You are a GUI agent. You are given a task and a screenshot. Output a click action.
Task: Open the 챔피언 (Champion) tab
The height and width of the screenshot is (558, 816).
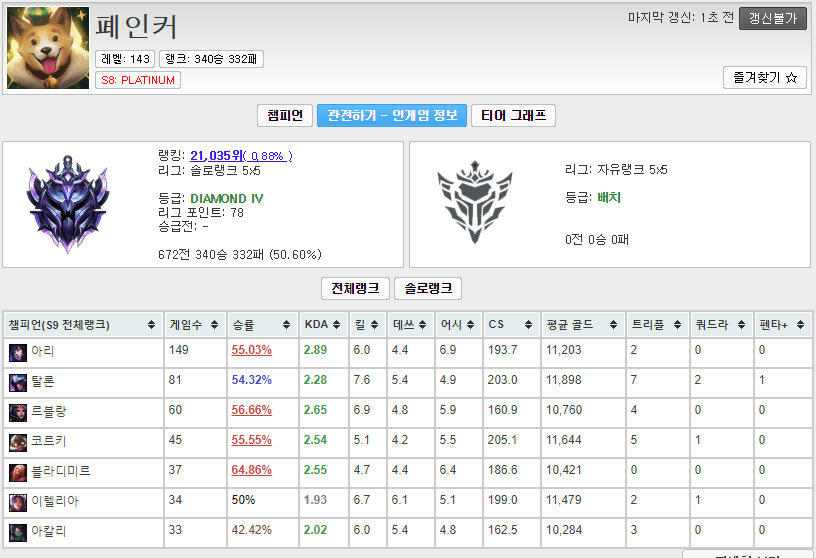click(285, 116)
